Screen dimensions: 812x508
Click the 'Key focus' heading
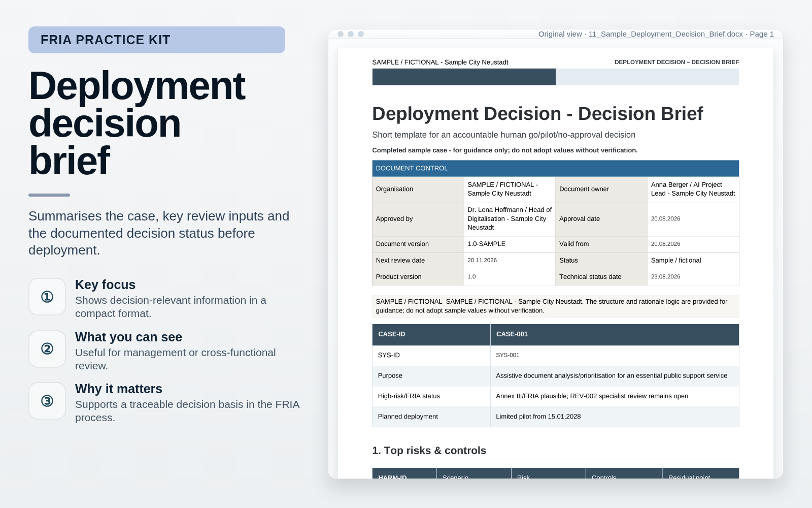click(x=105, y=284)
